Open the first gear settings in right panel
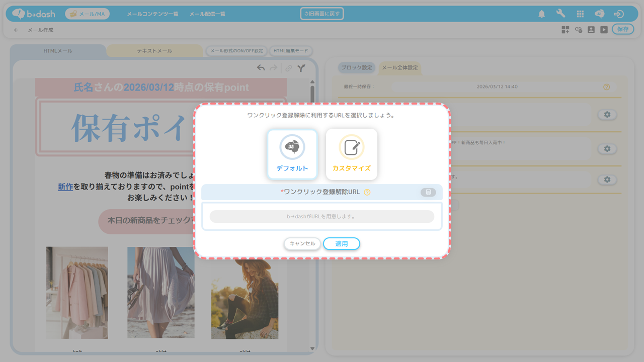 coord(607,115)
